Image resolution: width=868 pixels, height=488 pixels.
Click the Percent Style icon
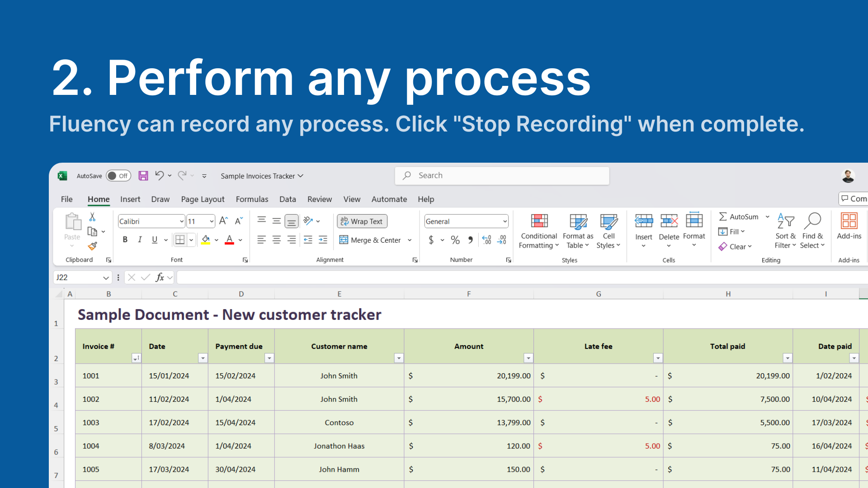click(455, 240)
